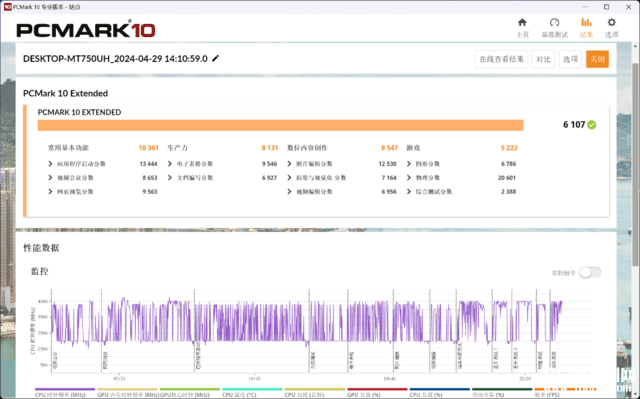Click the pencil icon to rename result

(x=216, y=58)
